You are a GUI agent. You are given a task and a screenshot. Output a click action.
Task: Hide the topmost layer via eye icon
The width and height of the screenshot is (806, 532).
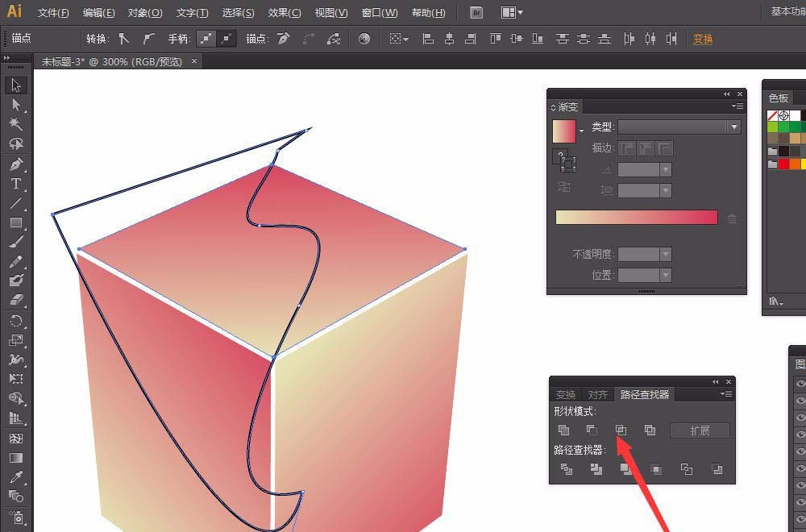[x=800, y=384]
